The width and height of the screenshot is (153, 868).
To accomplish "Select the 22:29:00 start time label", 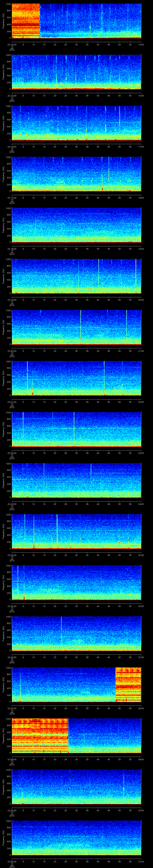I will tap(12, 810).
